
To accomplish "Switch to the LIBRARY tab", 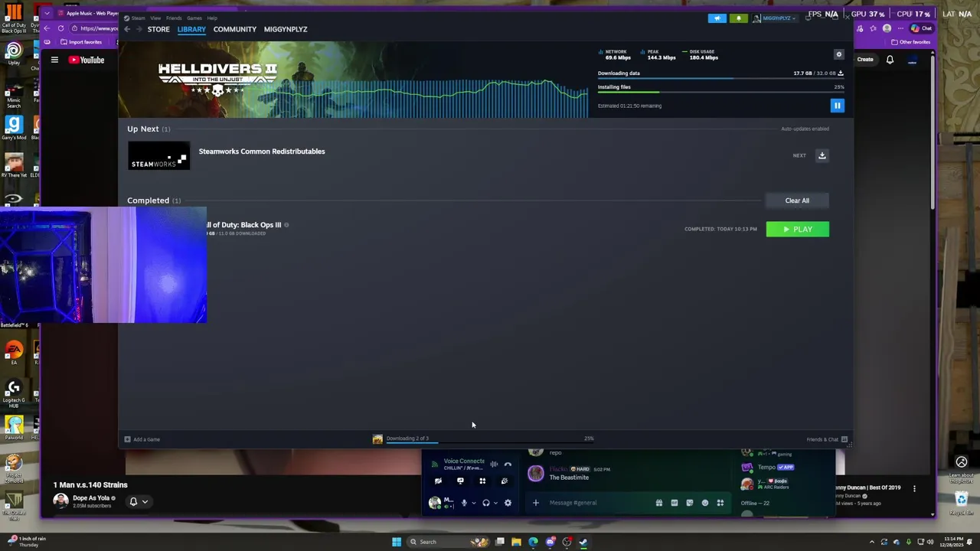I will (191, 29).
